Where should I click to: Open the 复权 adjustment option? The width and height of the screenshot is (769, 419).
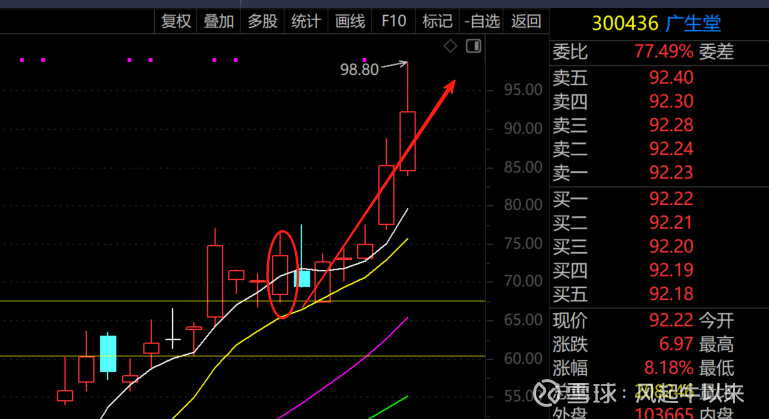[176, 21]
